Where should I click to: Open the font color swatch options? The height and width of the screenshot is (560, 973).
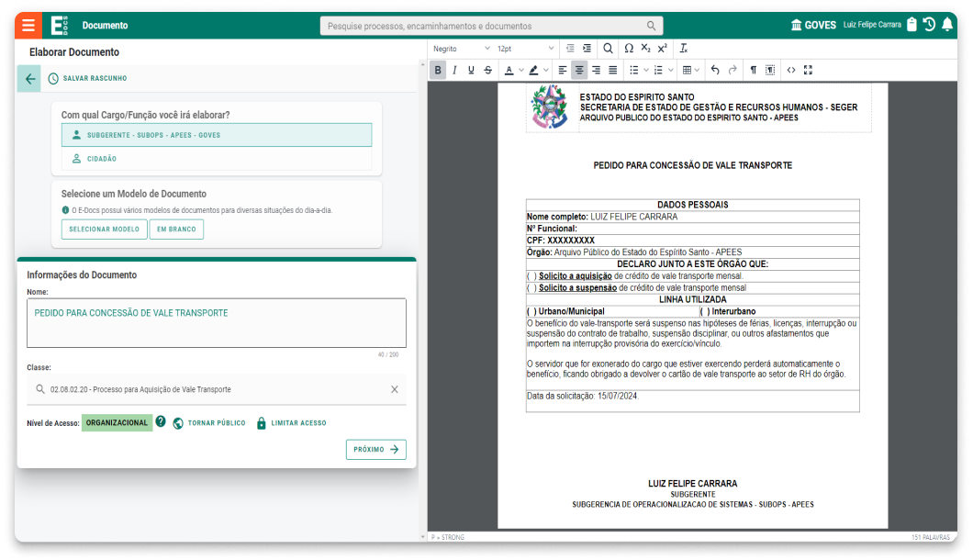pyautogui.click(x=522, y=70)
